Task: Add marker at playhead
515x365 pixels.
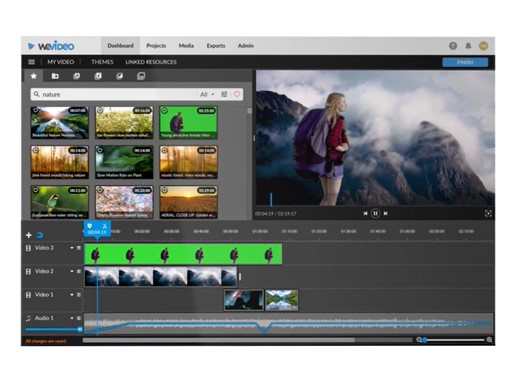Action: click(x=89, y=226)
